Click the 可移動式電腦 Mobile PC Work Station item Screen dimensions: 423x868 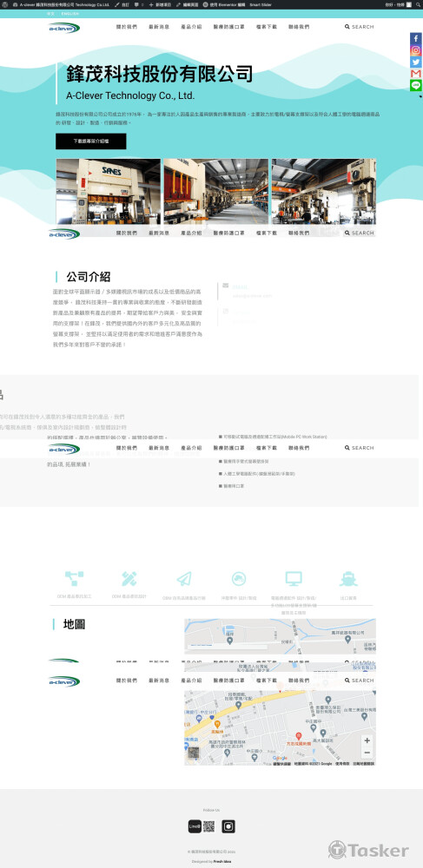(274, 437)
